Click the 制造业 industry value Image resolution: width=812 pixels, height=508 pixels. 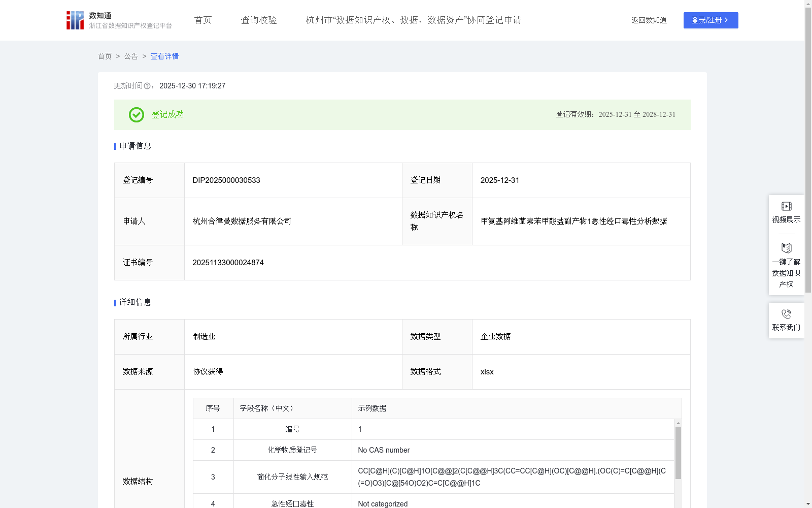204,337
